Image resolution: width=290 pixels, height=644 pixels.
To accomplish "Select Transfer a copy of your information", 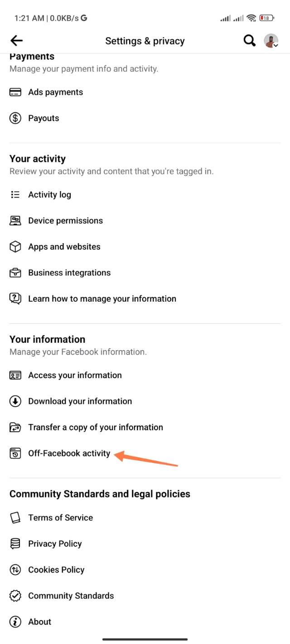I will point(95,427).
